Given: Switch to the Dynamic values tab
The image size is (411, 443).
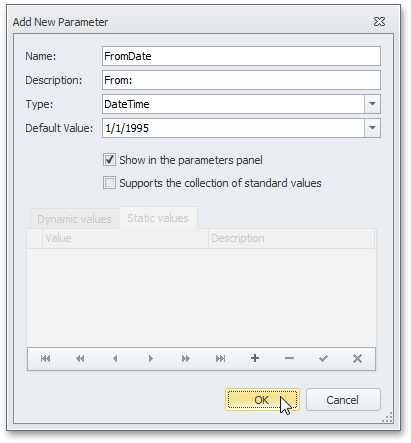Looking at the screenshot, I should point(74,219).
